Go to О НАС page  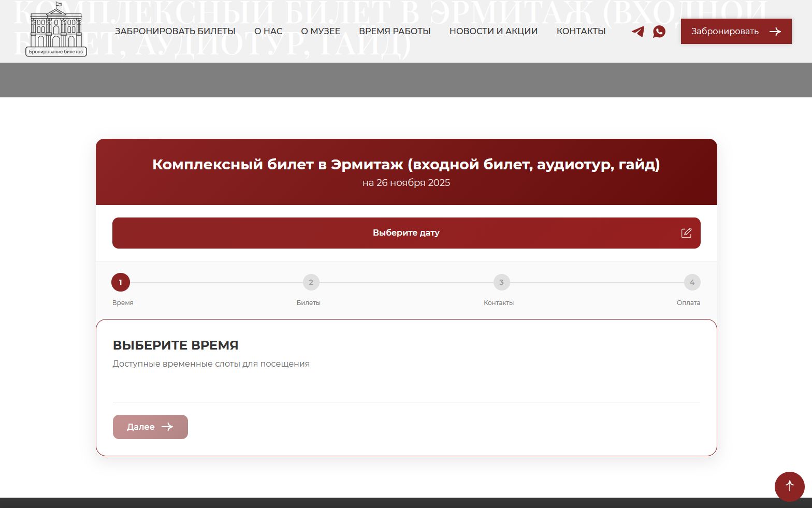268,31
